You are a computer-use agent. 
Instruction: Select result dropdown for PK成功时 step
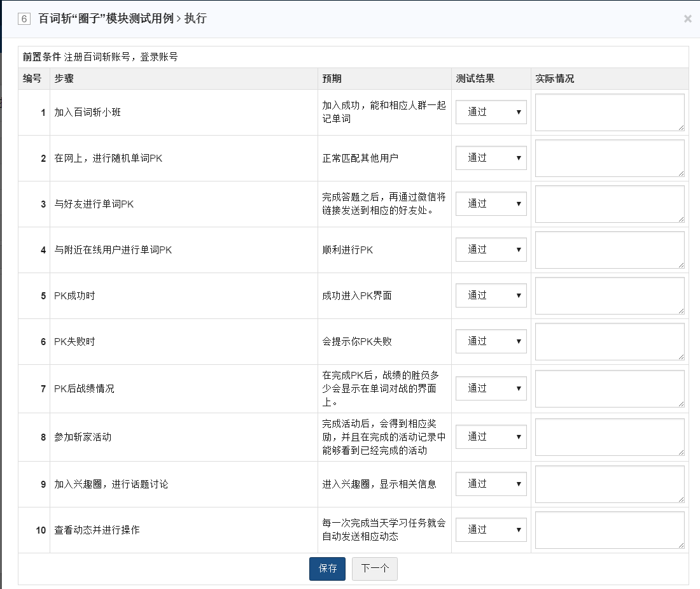491,295
